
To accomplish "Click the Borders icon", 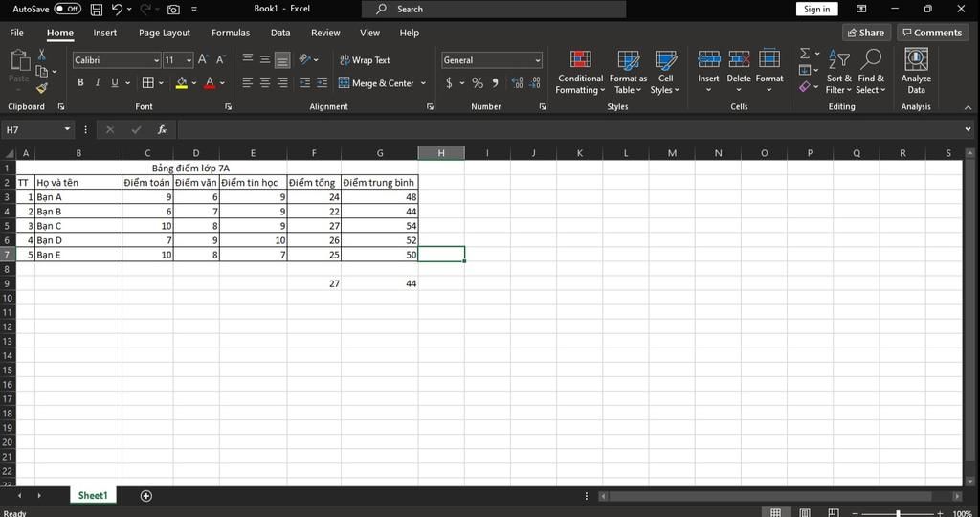I will (x=148, y=82).
